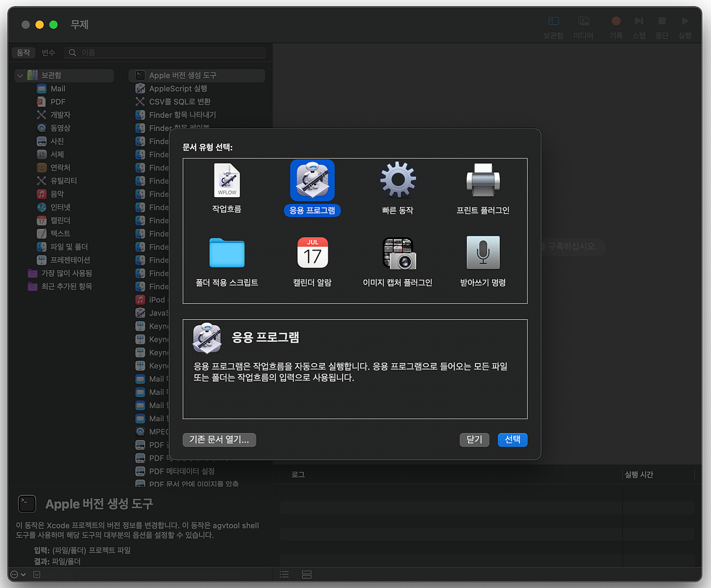
Task: Open the 사진 category
Action: point(57,141)
